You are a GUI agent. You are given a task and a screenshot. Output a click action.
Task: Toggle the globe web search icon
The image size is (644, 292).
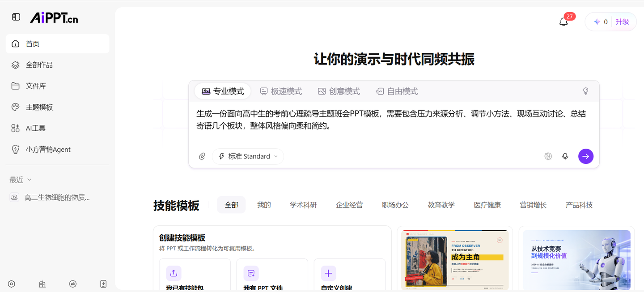coord(548,156)
